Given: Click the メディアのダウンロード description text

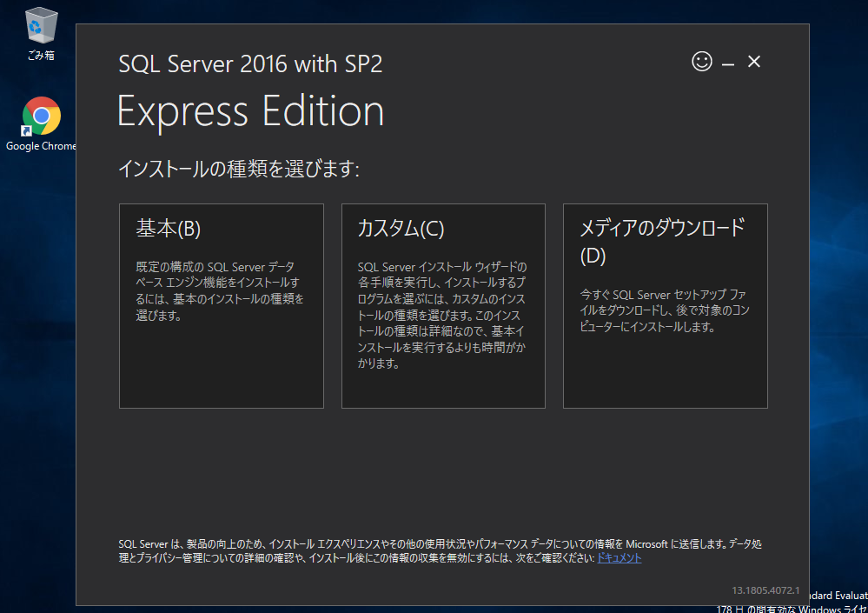Looking at the screenshot, I should (664, 310).
